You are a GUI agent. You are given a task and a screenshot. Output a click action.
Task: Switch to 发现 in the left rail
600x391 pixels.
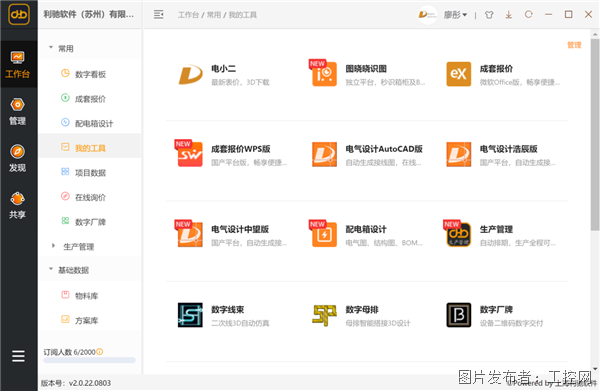pyautogui.click(x=18, y=158)
